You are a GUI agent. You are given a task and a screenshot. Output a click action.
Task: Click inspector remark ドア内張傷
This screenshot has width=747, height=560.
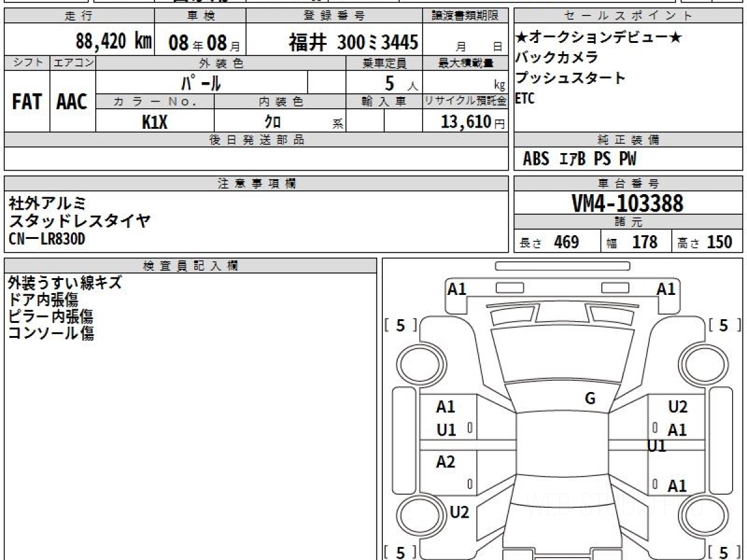click(43, 300)
